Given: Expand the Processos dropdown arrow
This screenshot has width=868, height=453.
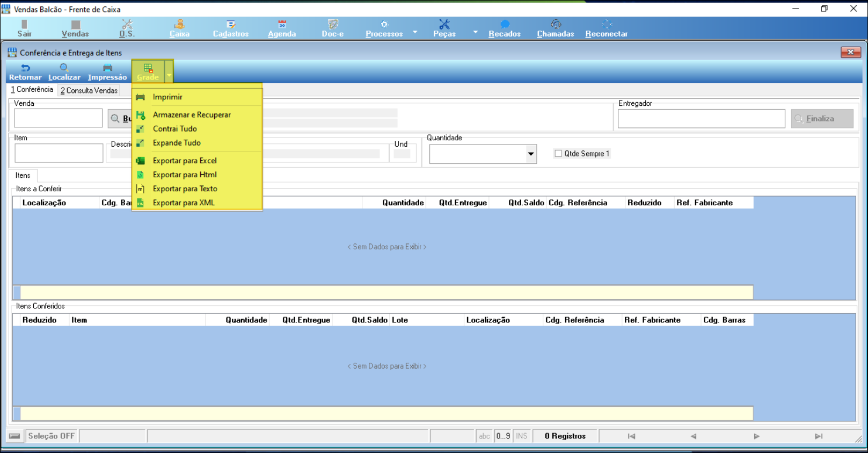Looking at the screenshot, I should click(415, 32).
